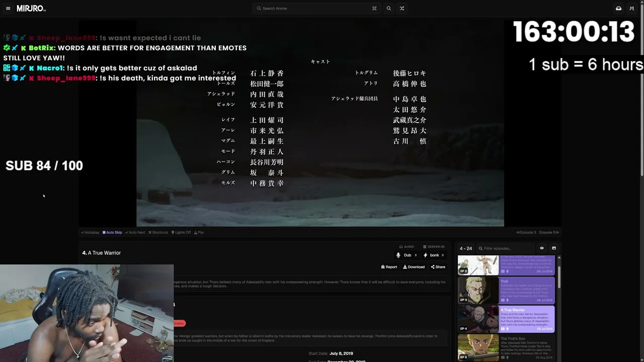This screenshot has height=362, width=644.
Task: Click the Filter episodes search box
Action: tap(506, 248)
